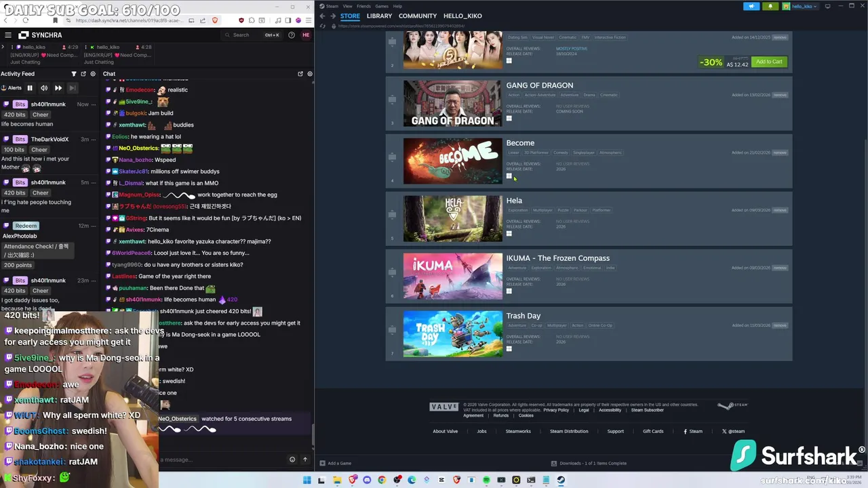Go back in Steam navigation
Viewport: 868px width, 488px height.
click(x=322, y=16)
